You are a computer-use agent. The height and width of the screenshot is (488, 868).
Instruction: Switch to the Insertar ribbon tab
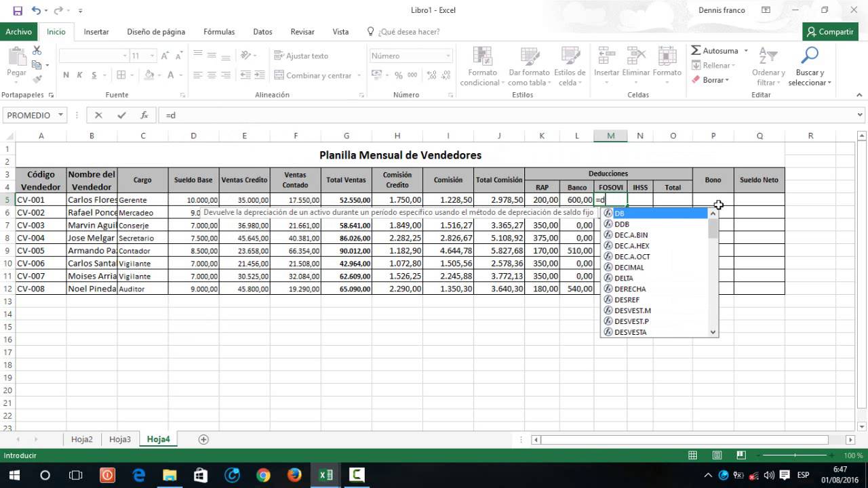click(x=96, y=32)
